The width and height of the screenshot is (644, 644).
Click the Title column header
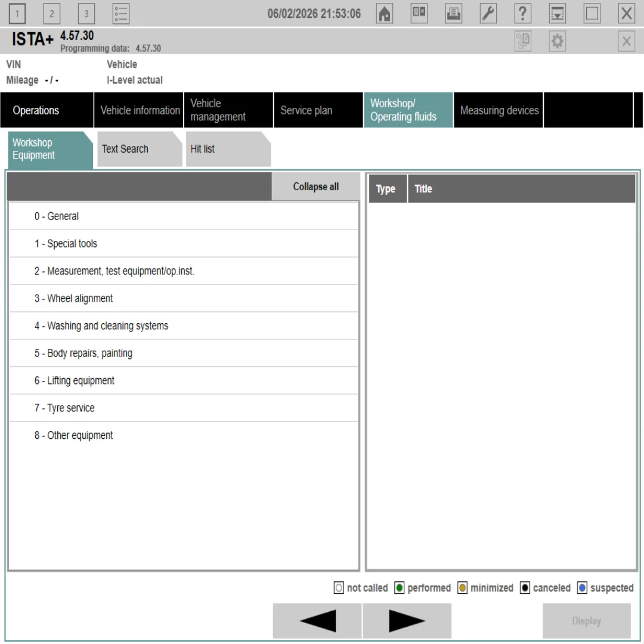pos(521,188)
